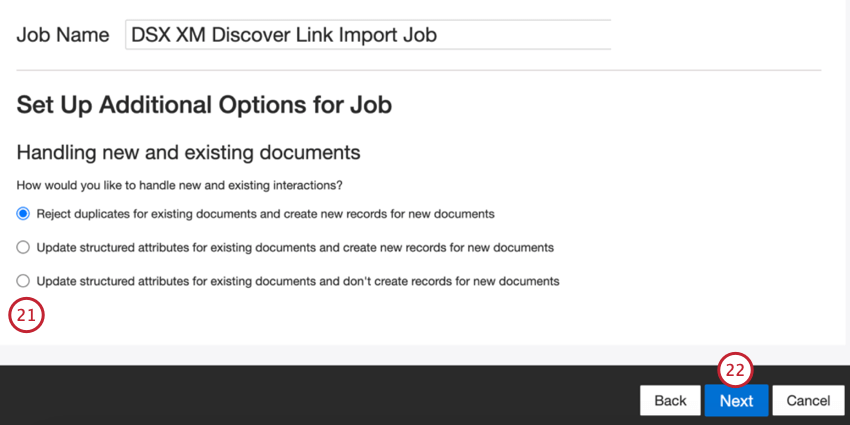Click label 'Update structured attributes... create new records'
The image size is (850, 425).
click(295, 247)
